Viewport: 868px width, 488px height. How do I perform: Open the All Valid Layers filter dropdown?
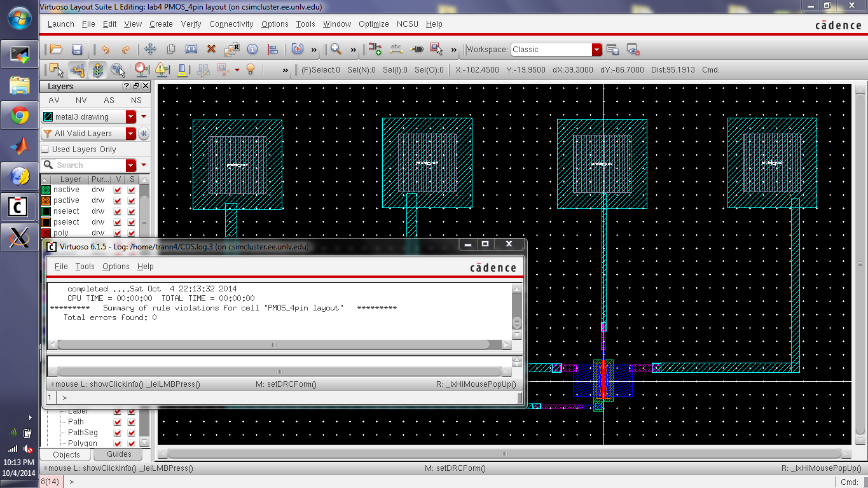[x=131, y=134]
